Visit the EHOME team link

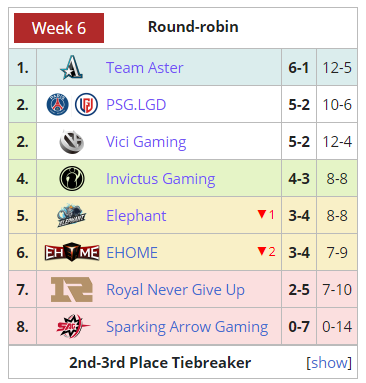[x=132, y=253]
